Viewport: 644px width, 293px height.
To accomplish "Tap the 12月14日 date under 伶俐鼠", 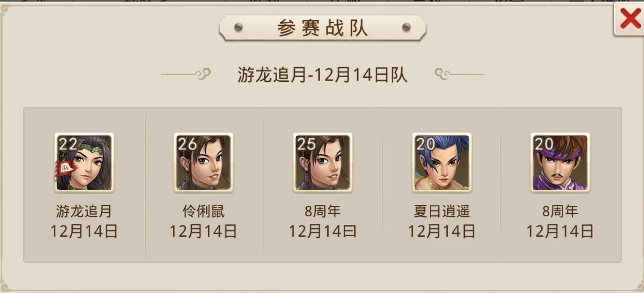I will click(x=203, y=231).
